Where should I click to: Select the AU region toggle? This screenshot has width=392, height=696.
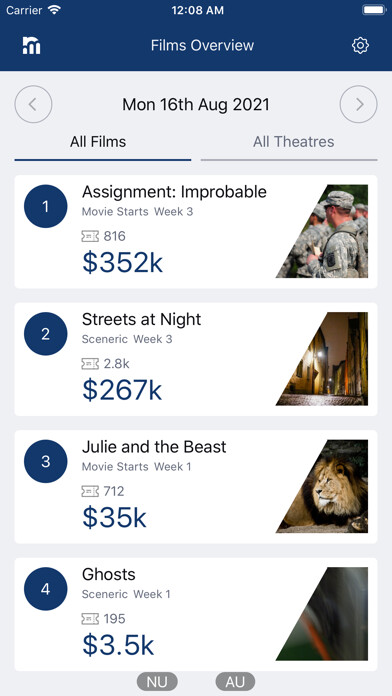[x=235, y=682]
